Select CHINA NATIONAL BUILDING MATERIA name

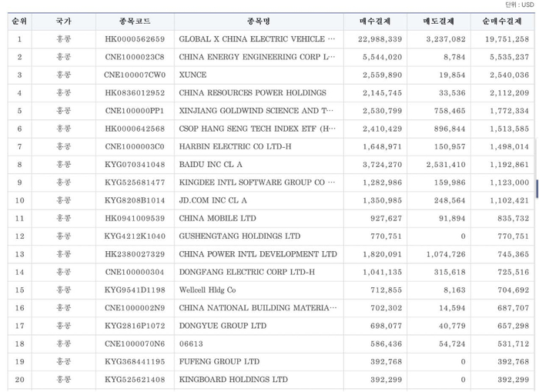click(258, 307)
